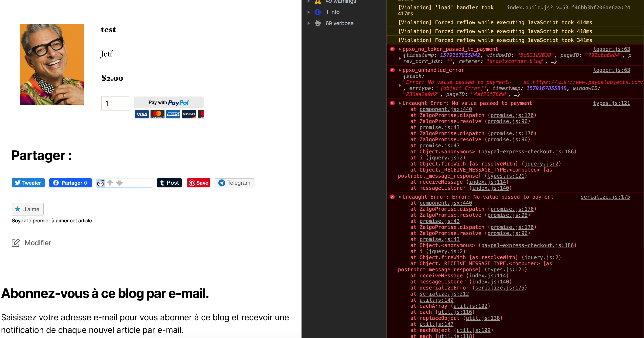Click the Mastercard logo icon

[157, 114]
